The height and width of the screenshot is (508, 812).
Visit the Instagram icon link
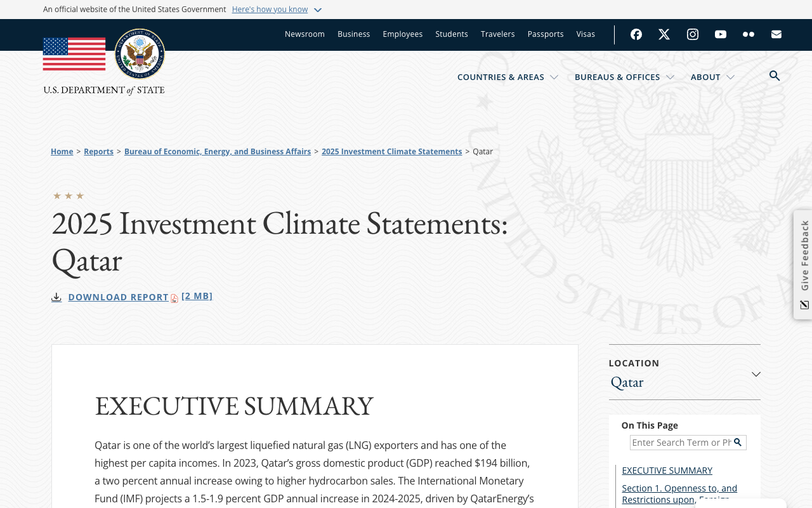693,34
